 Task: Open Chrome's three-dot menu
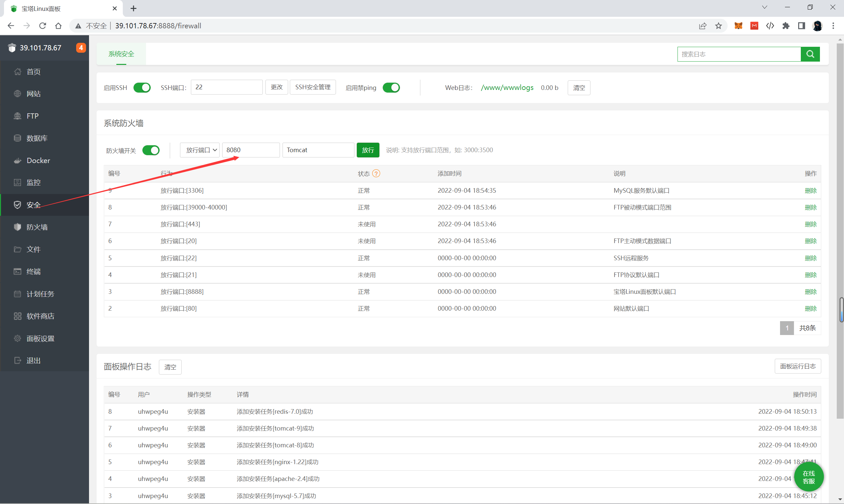click(x=833, y=26)
